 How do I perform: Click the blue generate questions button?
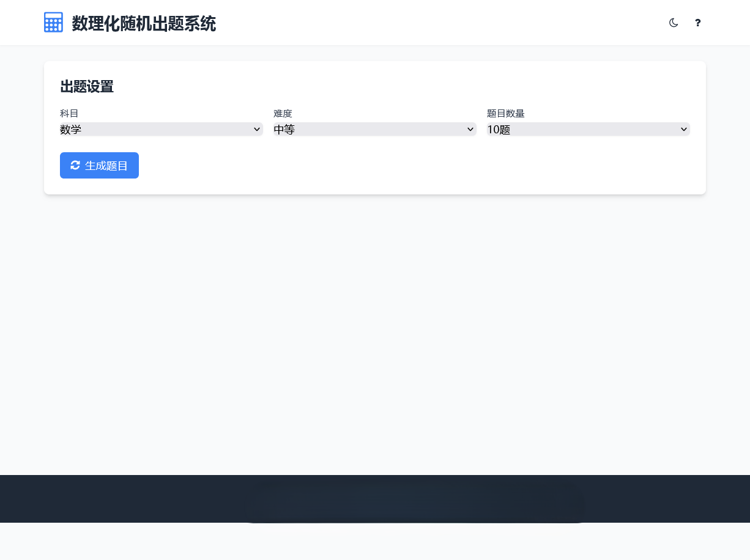pos(99,165)
